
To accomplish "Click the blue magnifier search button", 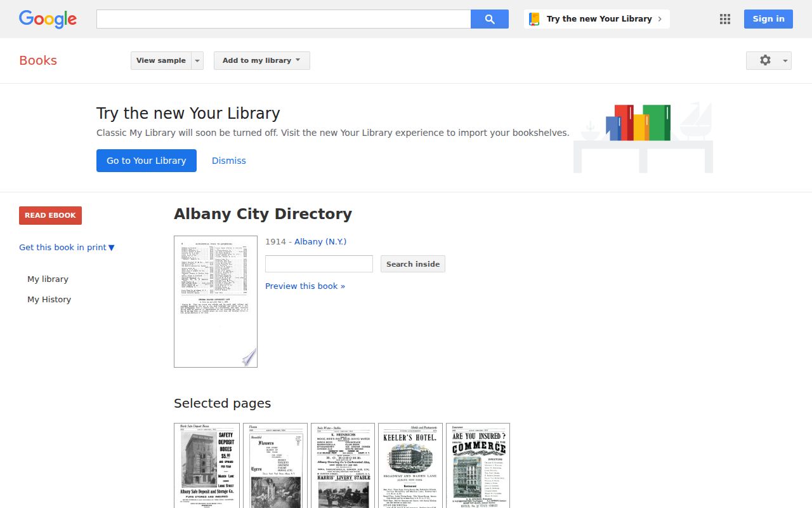I will (490, 19).
